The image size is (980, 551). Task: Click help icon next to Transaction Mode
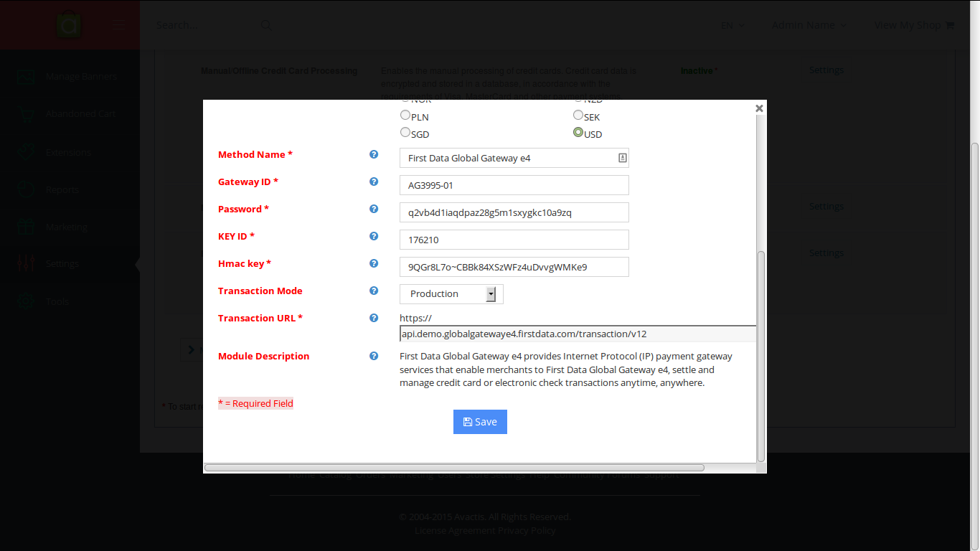(374, 291)
